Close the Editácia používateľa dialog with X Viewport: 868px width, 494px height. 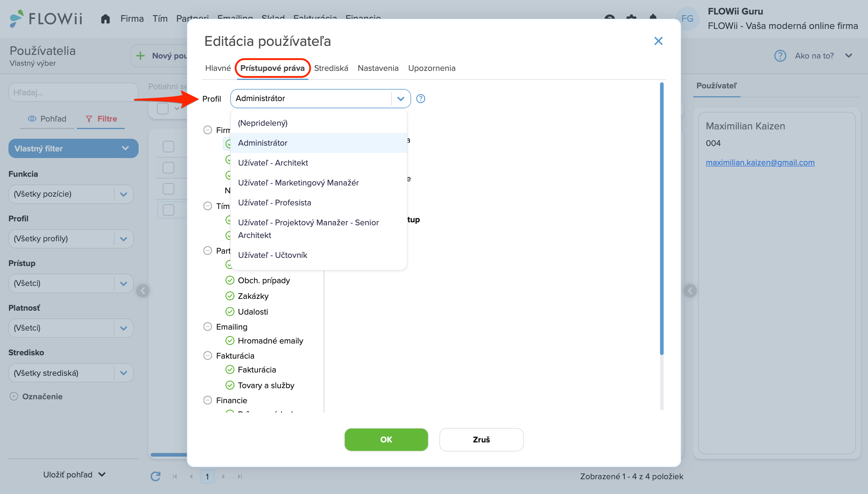pos(658,41)
